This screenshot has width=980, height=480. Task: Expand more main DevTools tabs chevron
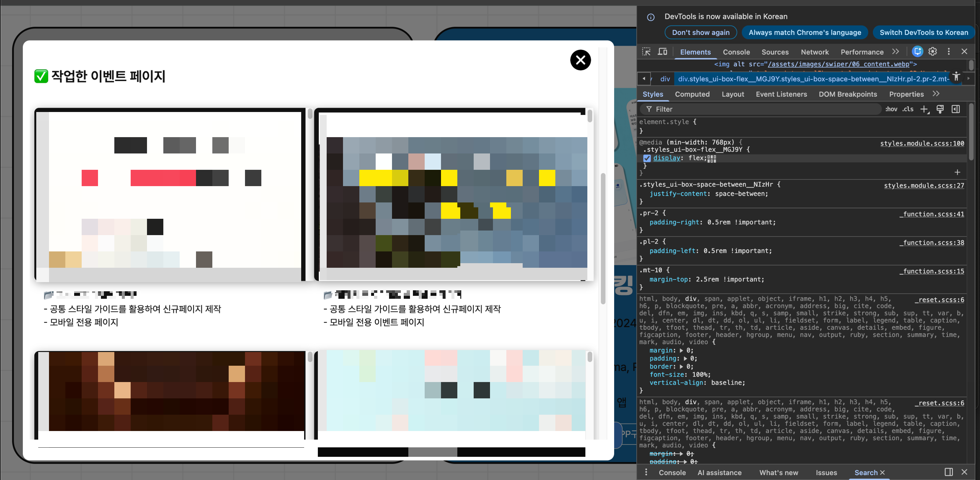coord(895,51)
